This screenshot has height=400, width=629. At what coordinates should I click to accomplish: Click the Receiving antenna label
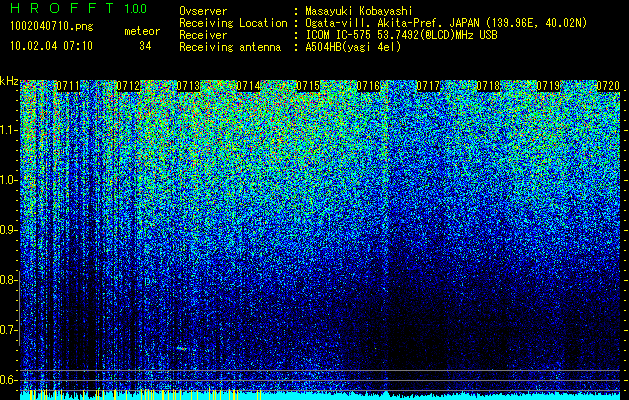coord(230,47)
